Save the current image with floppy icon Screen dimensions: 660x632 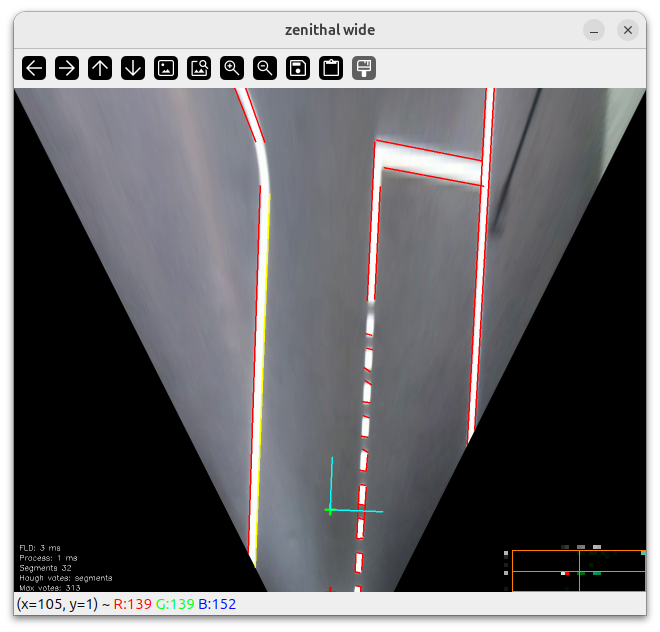(x=298, y=68)
